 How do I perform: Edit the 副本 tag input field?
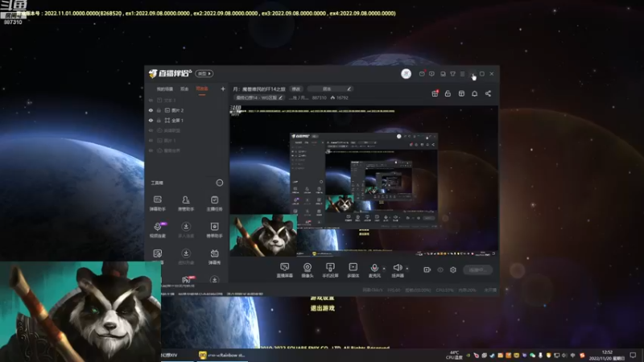coord(330,88)
